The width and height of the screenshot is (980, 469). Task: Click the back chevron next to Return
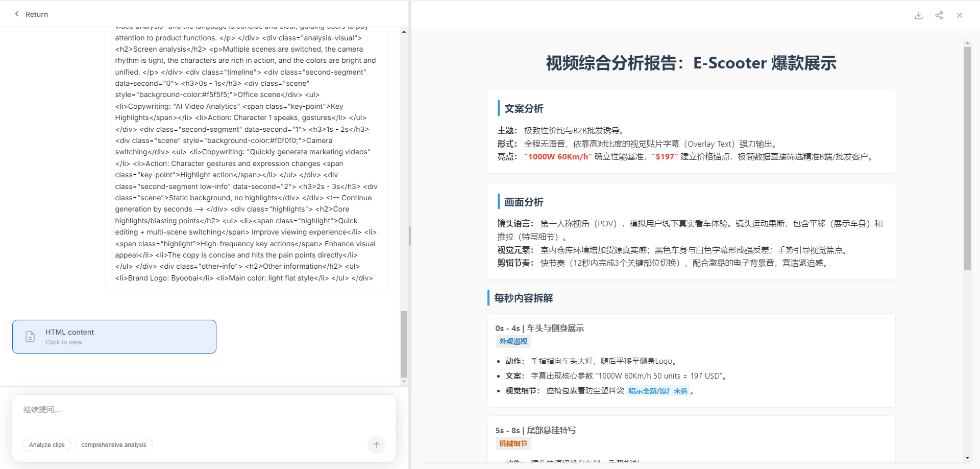[16, 14]
